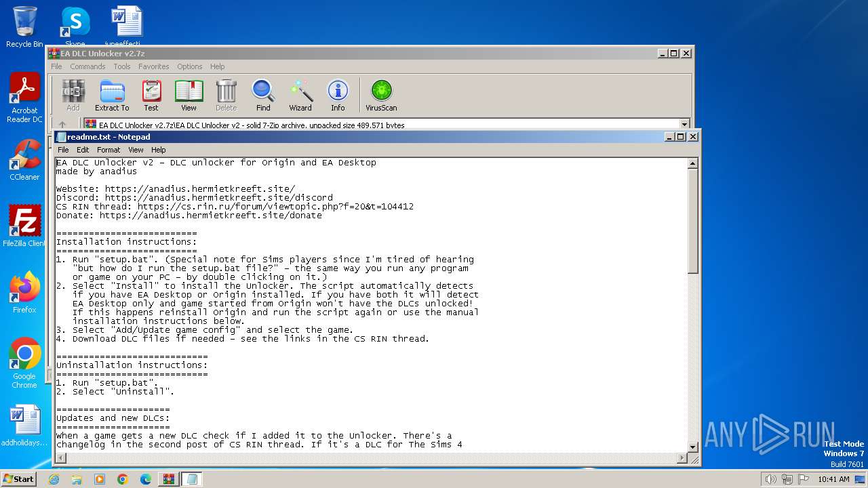Viewport: 868px width, 488px height.
Task: Click the Add icon in WinRAR toolbar
Action: (73, 96)
